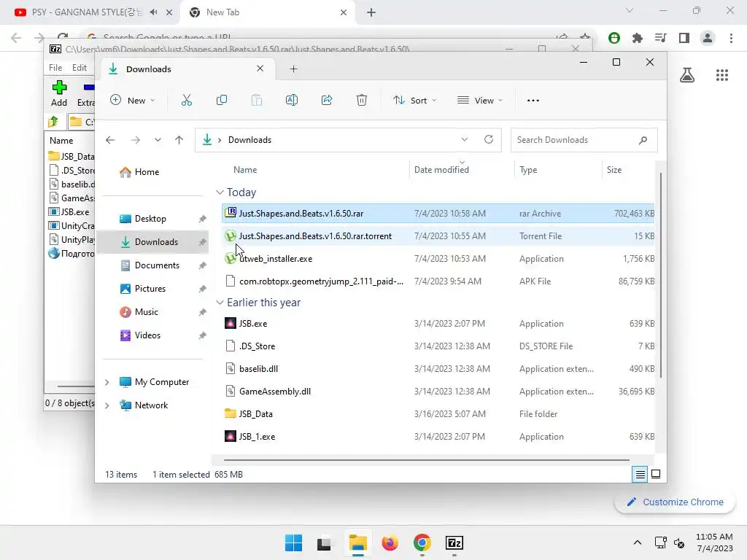The image size is (747, 560).
Task: Open Firefox from the taskbar
Action: click(x=390, y=542)
